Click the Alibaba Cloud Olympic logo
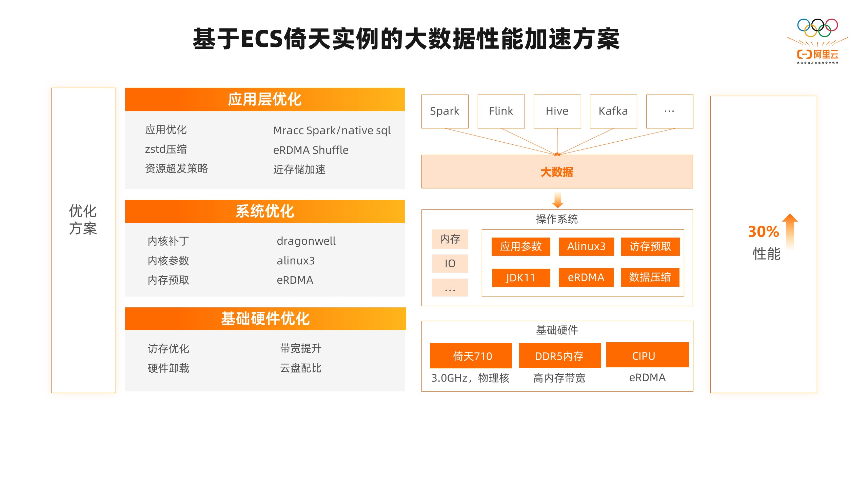868x488 pixels. [x=817, y=41]
